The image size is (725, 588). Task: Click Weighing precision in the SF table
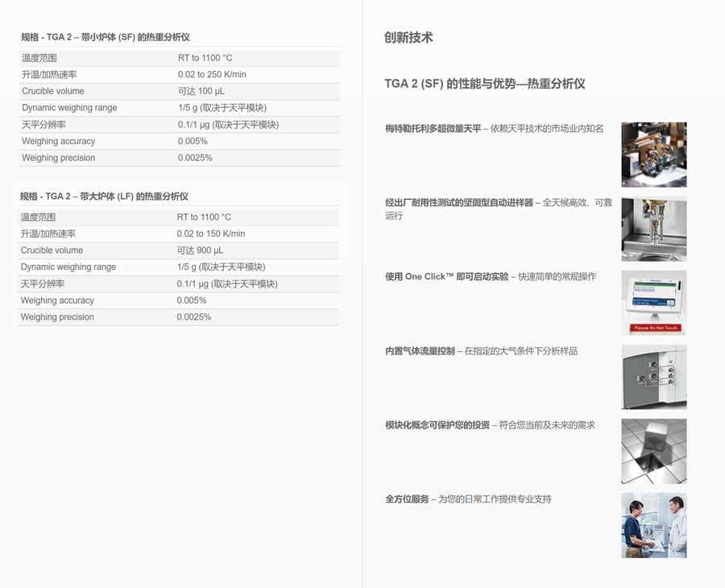coord(58,158)
